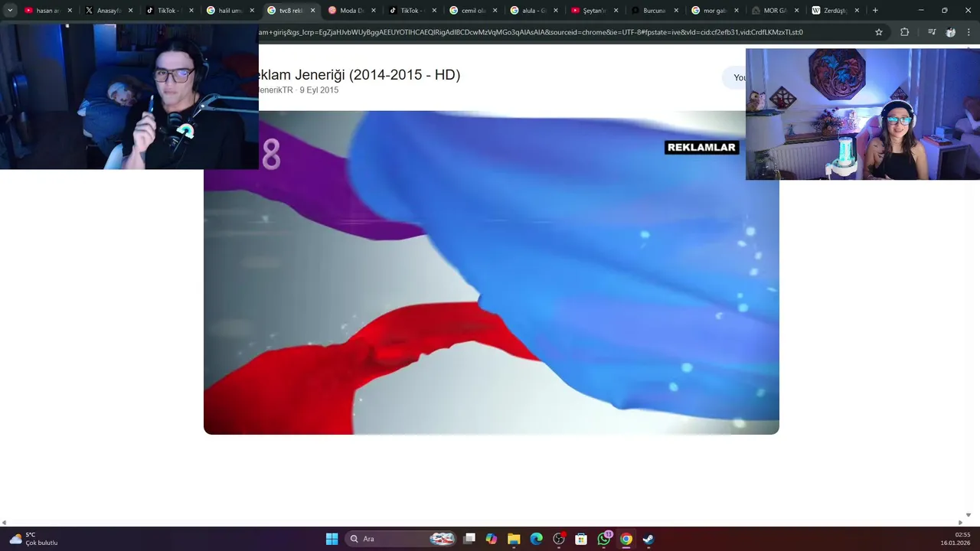Open the Chrome extensions puzzle icon
The image size is (980, 551).
[905, 32]
